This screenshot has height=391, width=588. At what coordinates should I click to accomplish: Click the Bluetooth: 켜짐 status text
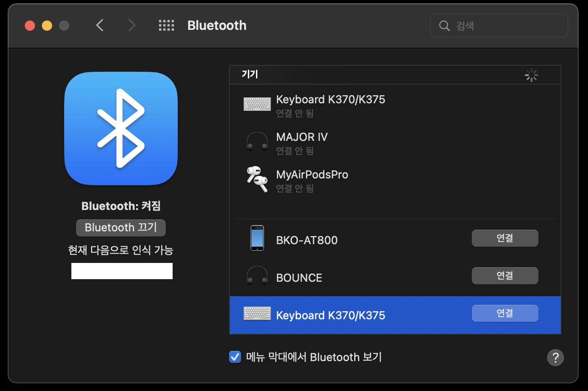[x=121, y=206]
